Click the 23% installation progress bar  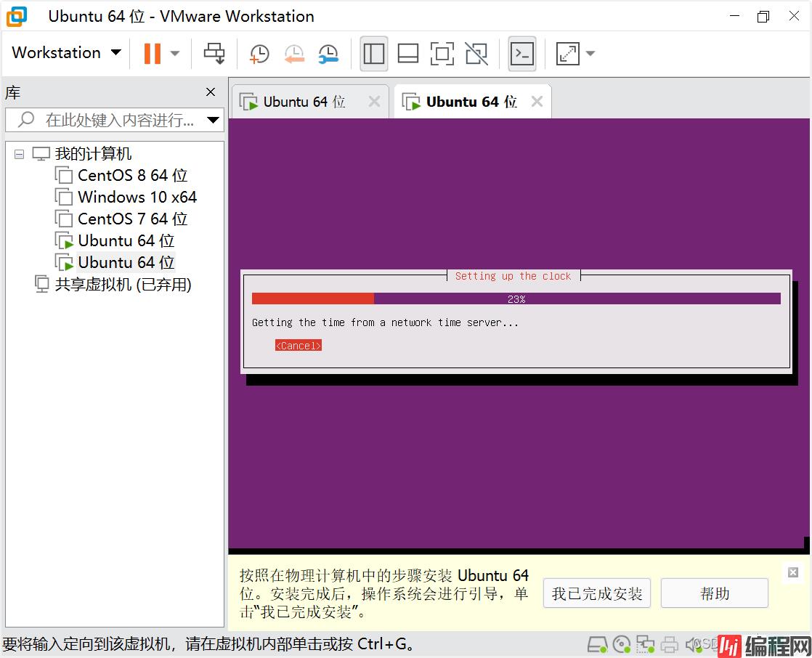click(x=516, y=298)
